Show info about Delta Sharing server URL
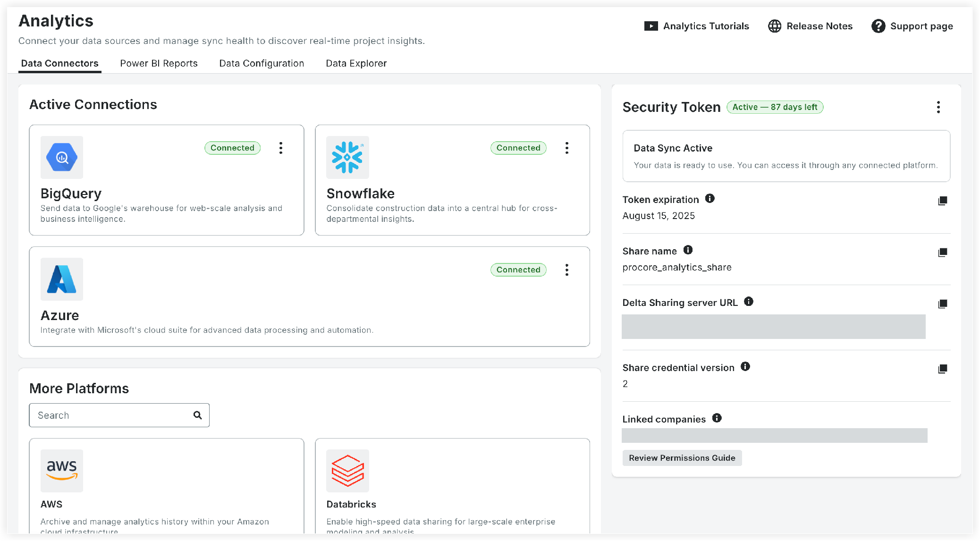Image resolution: width=980 pixels, height=541 pixels. (749, 302)
